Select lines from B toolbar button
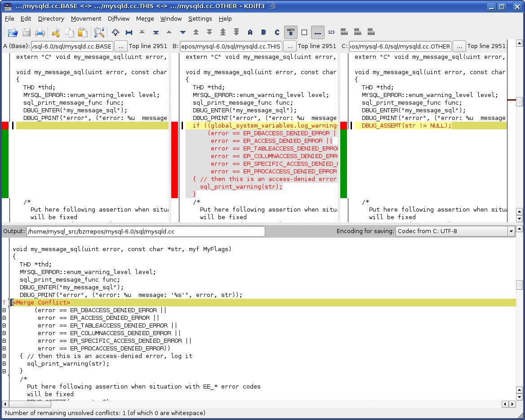525x420 pixels. pos(263,32)
